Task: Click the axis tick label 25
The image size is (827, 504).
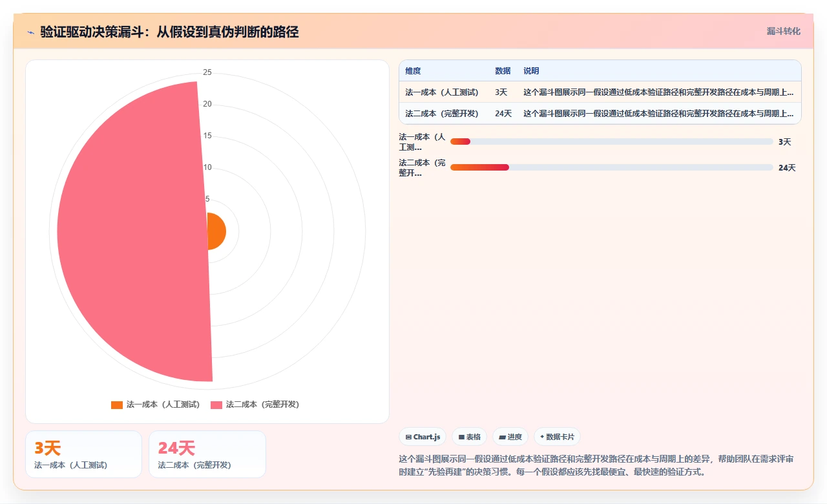Action: pyautogui.click(x=207, y=72)
